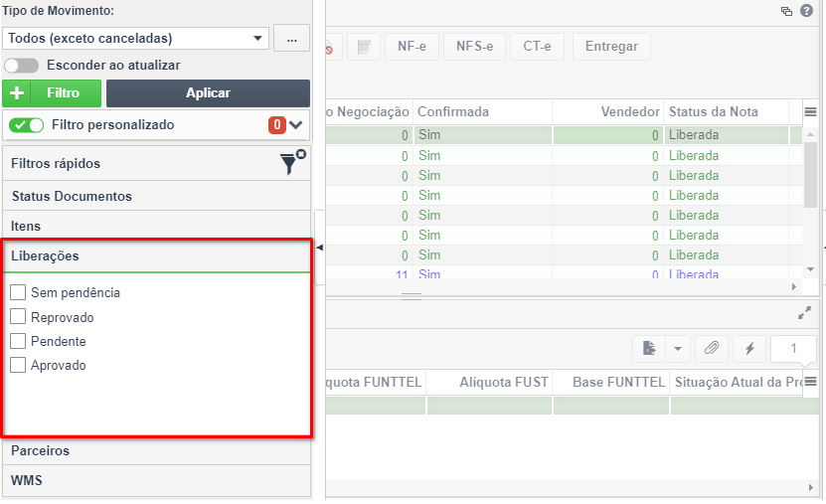Open dropdown arrow next to export icon
Viewport: 826px width, 504px height.
pos(678,348)
